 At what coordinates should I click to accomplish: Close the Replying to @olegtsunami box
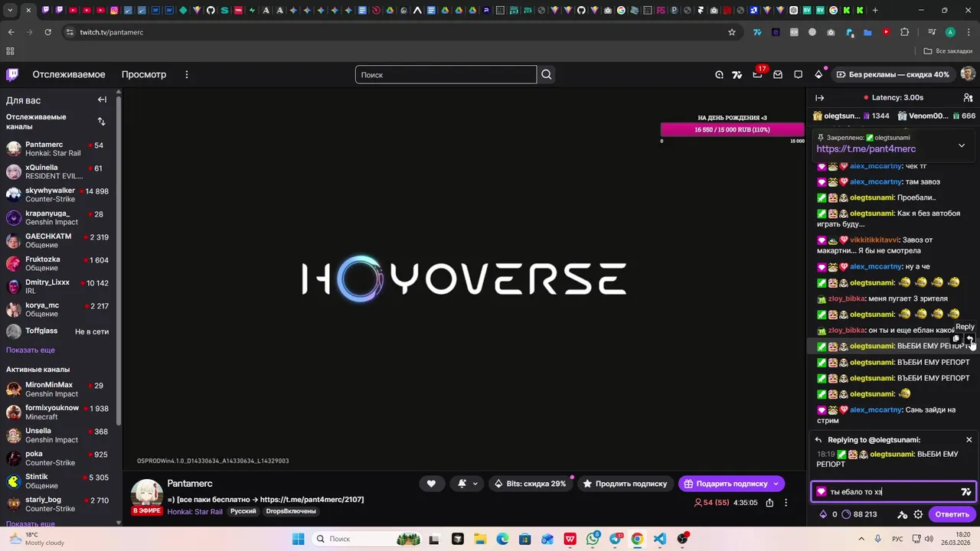pos(969,439)
